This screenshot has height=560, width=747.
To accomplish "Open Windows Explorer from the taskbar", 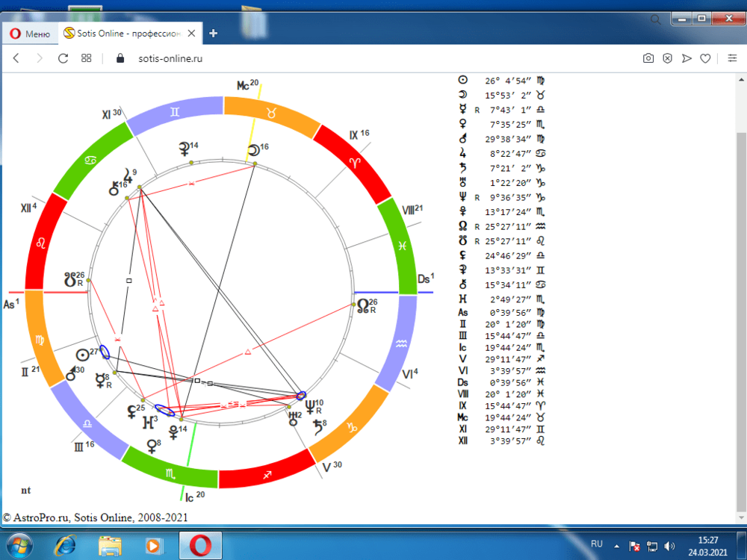I will pyautogui.click(x=110, y=546).
